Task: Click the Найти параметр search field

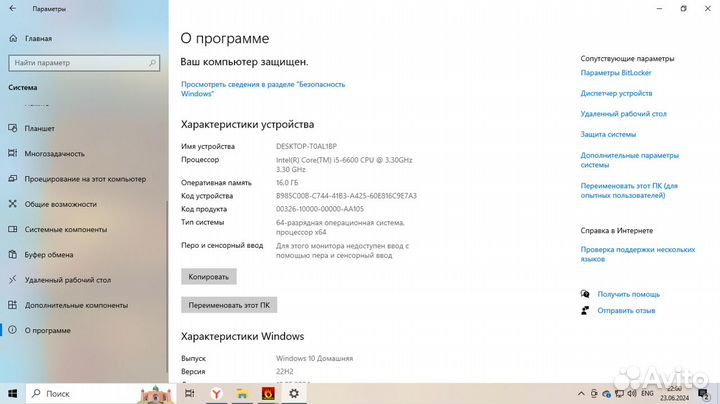Action: point(84,63)
